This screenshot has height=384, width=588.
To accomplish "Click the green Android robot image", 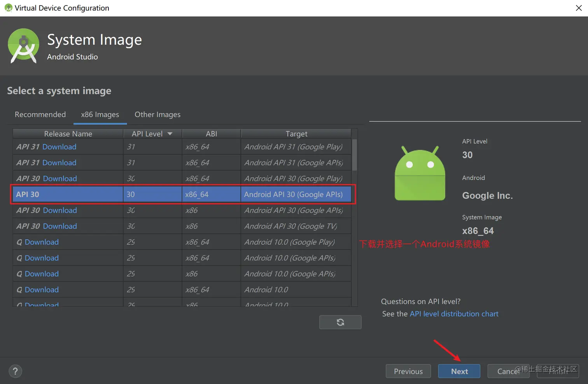I will [420, 174].
